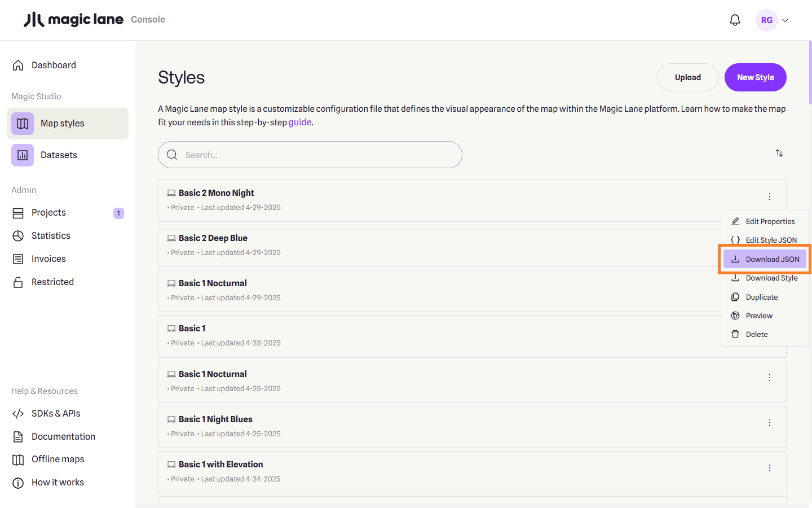Open options menu for Basic 1 Night Blues
This screenshot has height=508, width=812.
769,423
